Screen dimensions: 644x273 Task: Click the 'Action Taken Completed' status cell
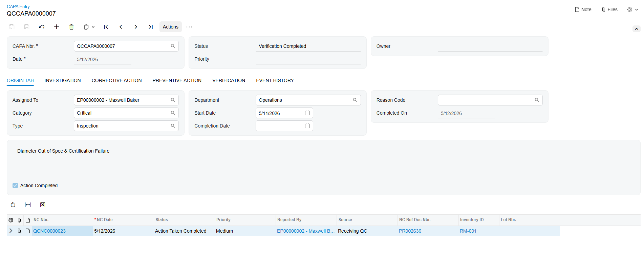coord(184,231)
